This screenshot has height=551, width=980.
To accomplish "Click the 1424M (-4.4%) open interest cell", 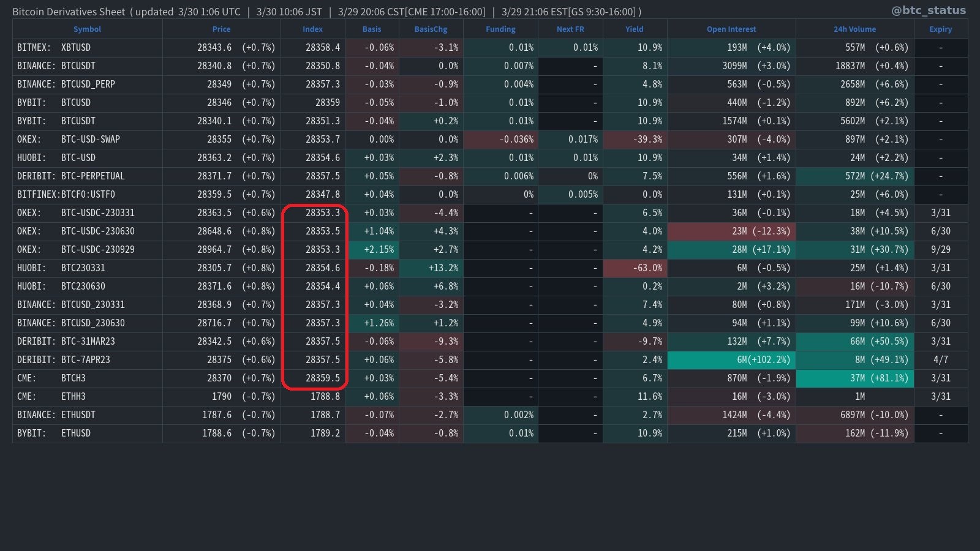I will pos(731,415).
